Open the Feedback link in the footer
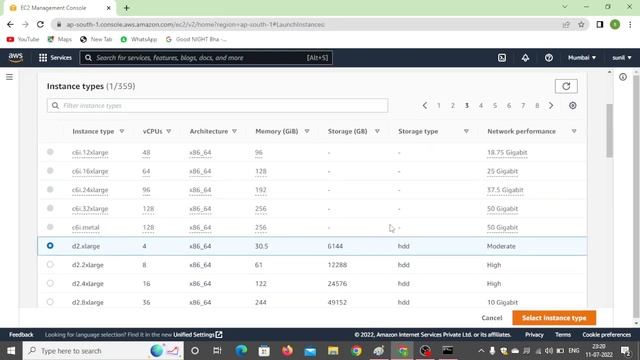 tap(21, 335)
